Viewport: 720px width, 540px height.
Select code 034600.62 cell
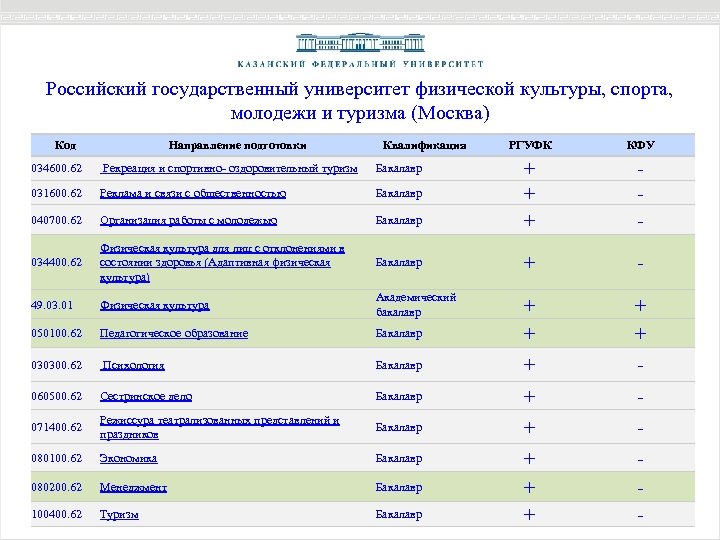point(57,169)
